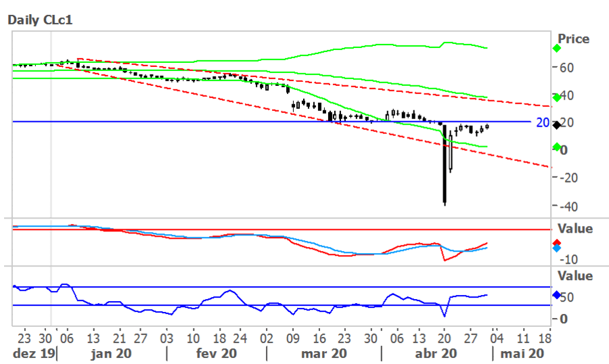Click the "dez 19" month label
Screen dimensions: 609x364
coord(34,353)
